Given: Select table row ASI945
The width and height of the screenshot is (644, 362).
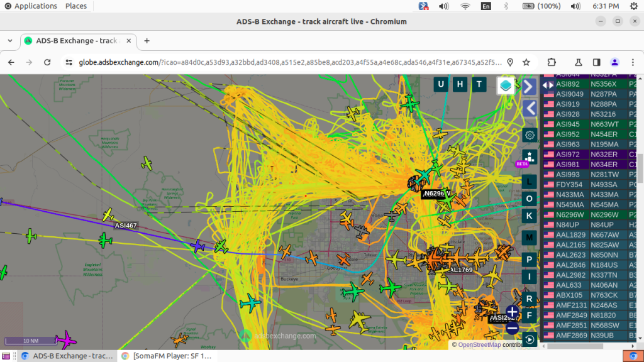Looking at the screenshot, I should [x=590, y=124].
